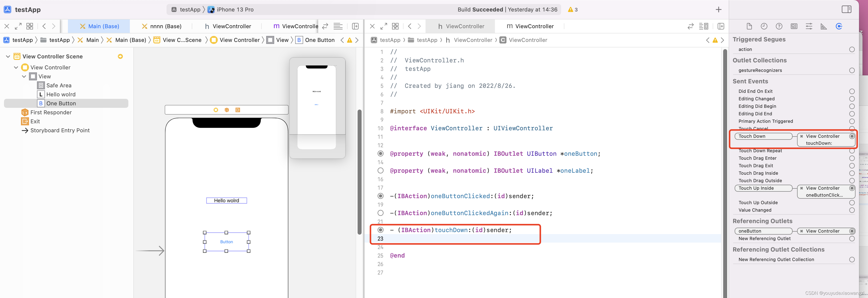The width and height of the screenshot is (868, 298).
Task: Click the yellow warnings indicator in toolbar
Action: [573, 9]
